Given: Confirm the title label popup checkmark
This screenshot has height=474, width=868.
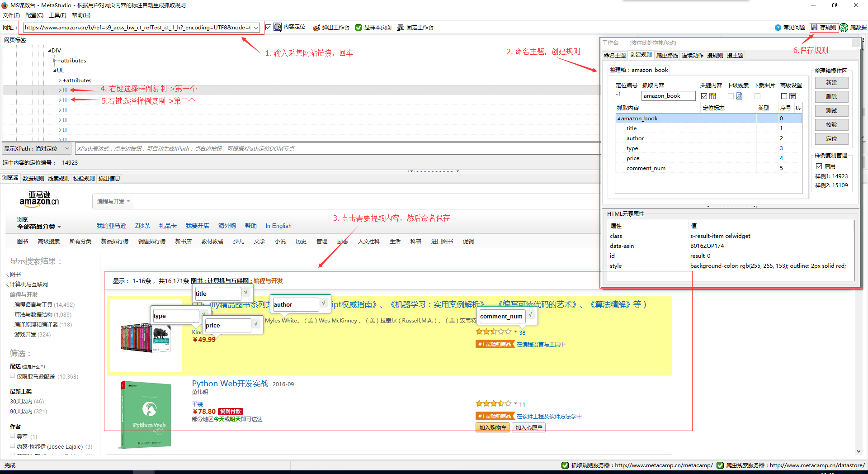Looking at the screenshot, I should pyautogui.click(x=246, y=293).
